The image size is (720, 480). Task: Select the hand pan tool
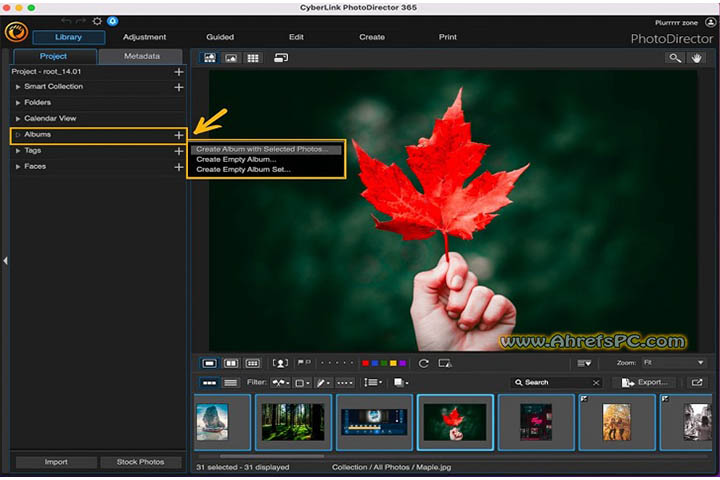(697, 58)
